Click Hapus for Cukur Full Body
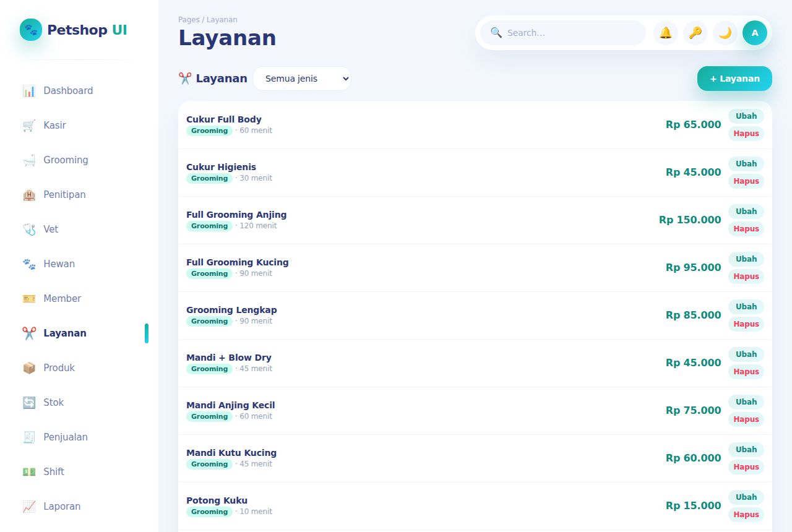Screen dimensions: 792x532 (746, 134)
